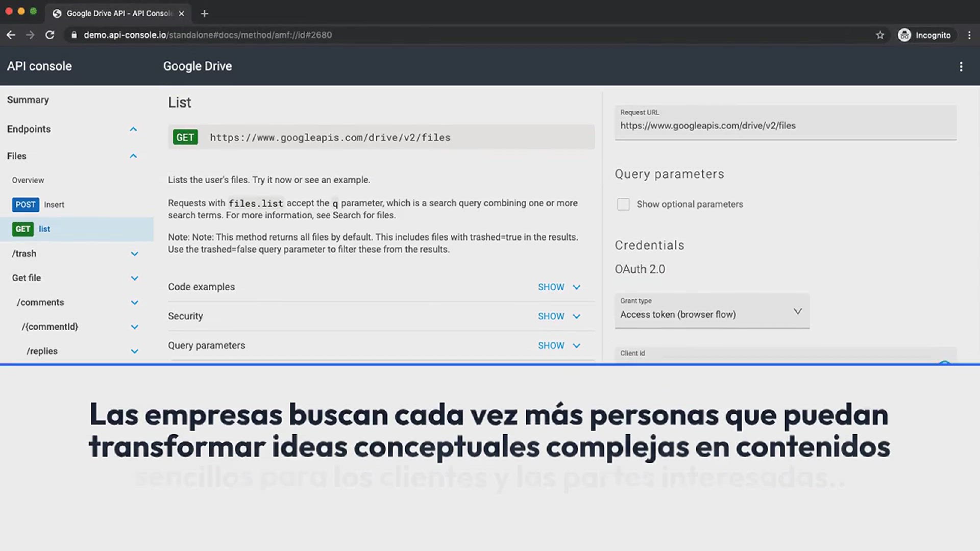Reload the page with the refresh icon
The height and width of the screenshot is (551, 980).
[x=50, y=35]
